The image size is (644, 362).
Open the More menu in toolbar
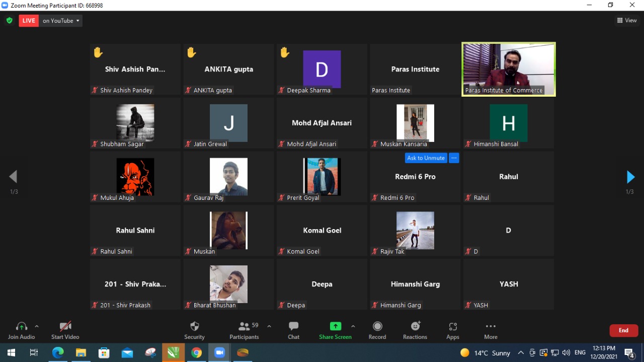coord(491,326)
